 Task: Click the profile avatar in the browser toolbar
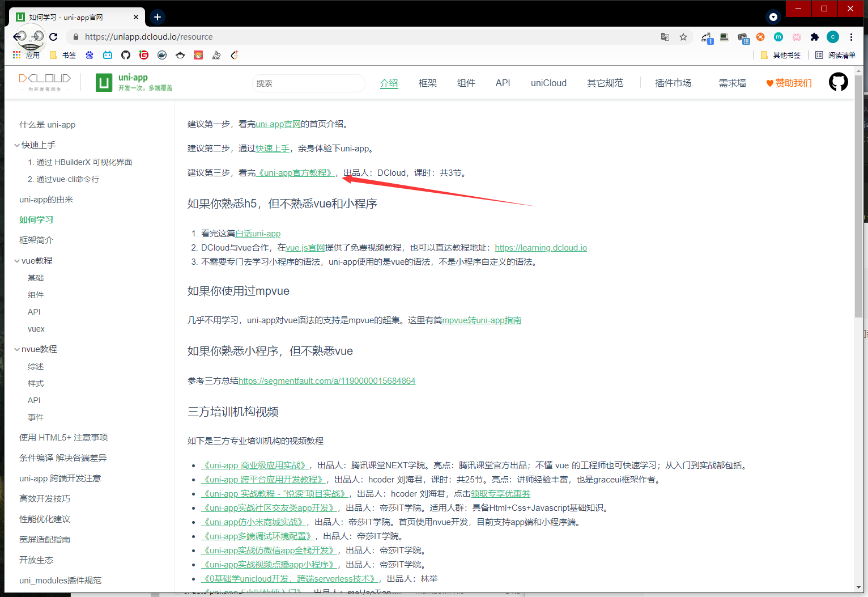[832, 36]
